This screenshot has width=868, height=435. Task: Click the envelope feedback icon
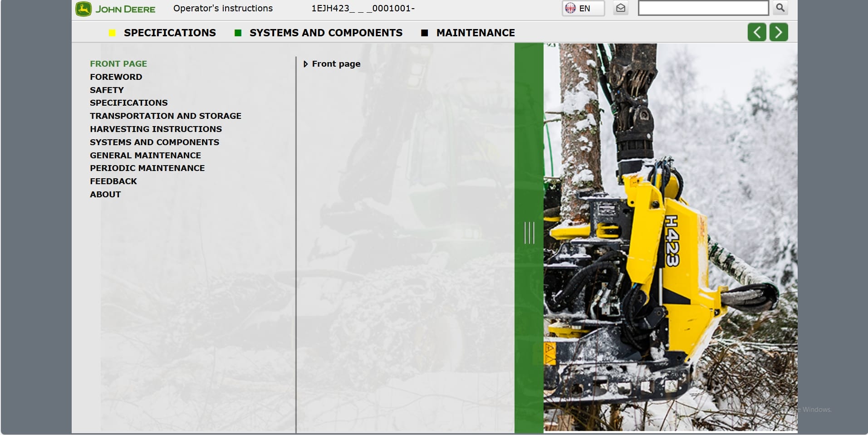click(621, 8)
